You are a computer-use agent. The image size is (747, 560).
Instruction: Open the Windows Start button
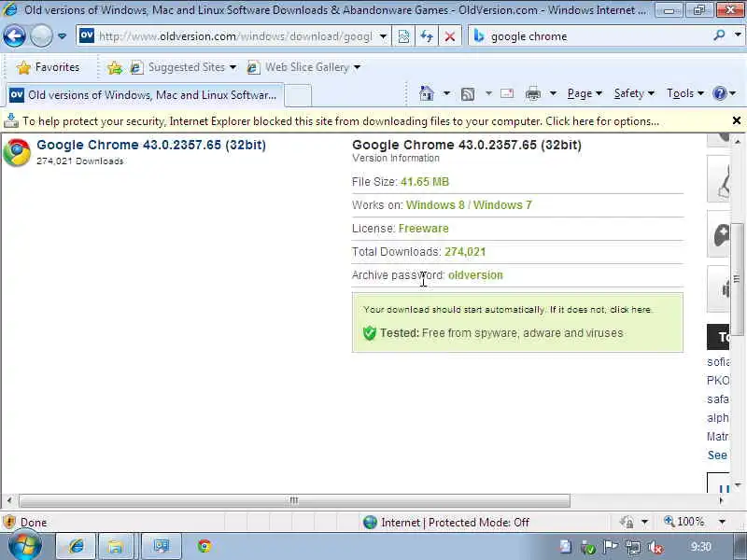point(24,546)
